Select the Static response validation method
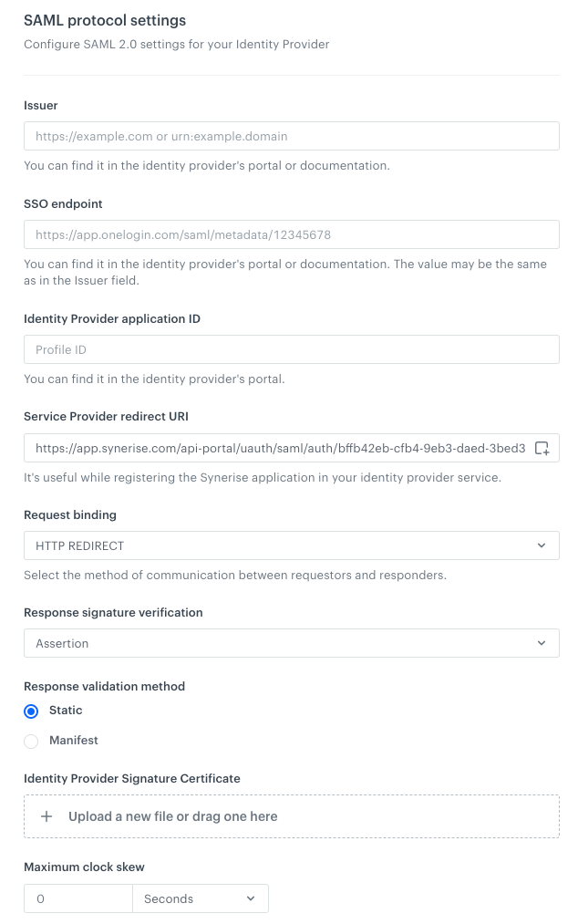 [31, 710]
